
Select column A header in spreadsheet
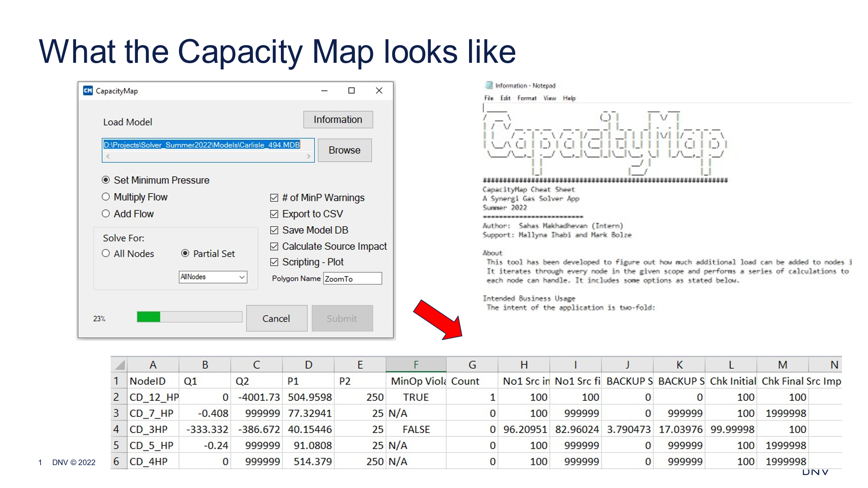pos(153,365)
